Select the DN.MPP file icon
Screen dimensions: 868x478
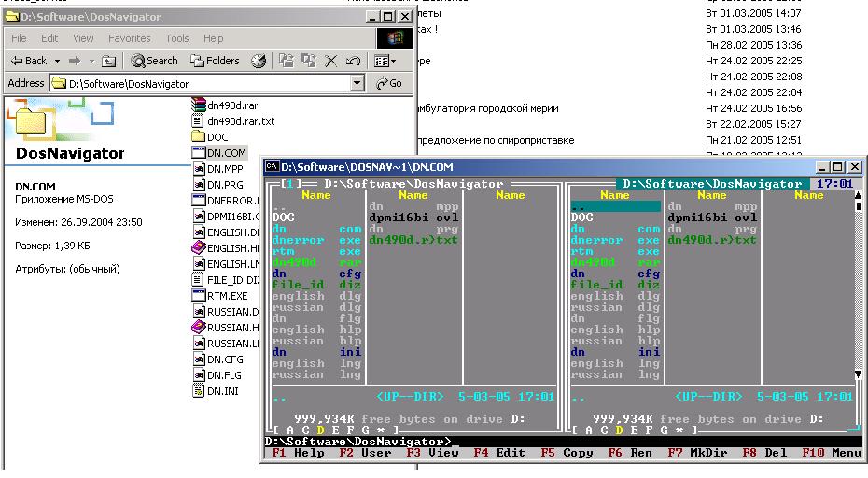point(198,168)
